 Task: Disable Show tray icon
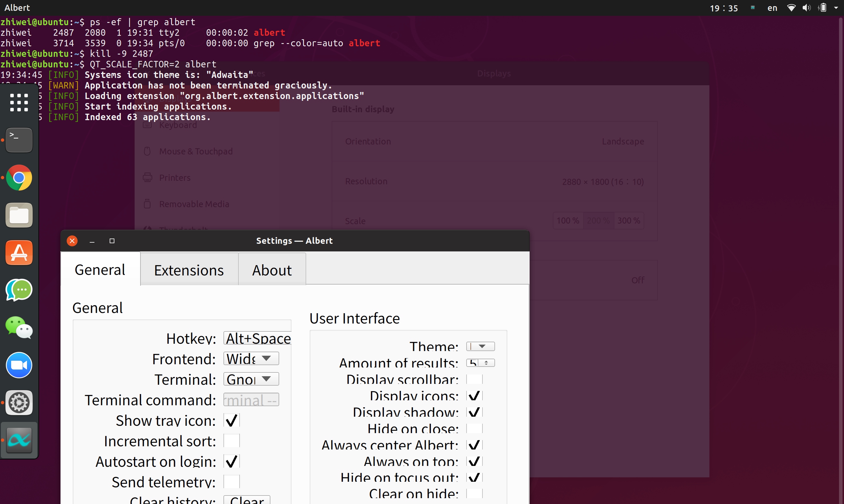tap(231, 420)
